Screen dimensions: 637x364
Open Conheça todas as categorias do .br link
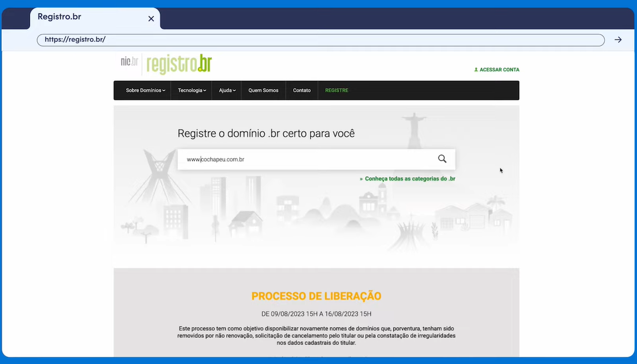coord(407,179)
